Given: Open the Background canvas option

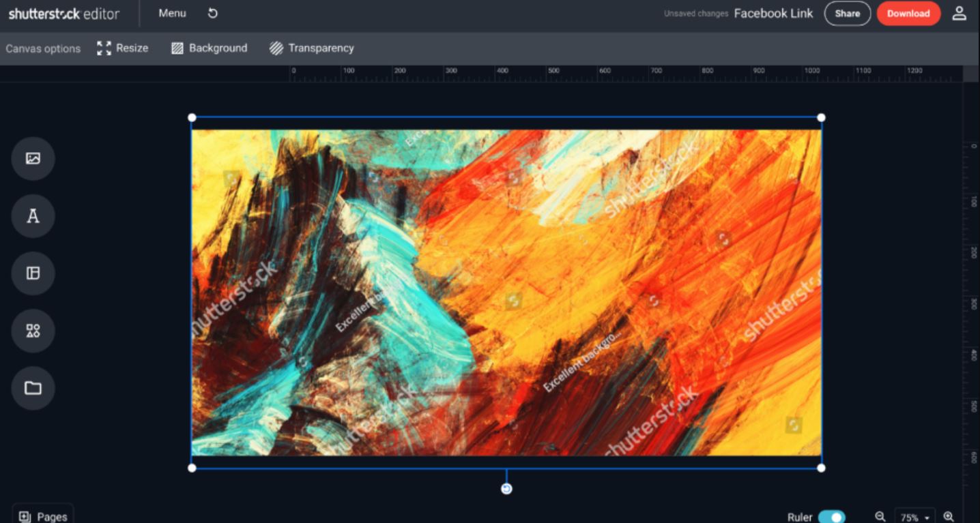Looking at the screenshot, I should click(x=209, y=48).
